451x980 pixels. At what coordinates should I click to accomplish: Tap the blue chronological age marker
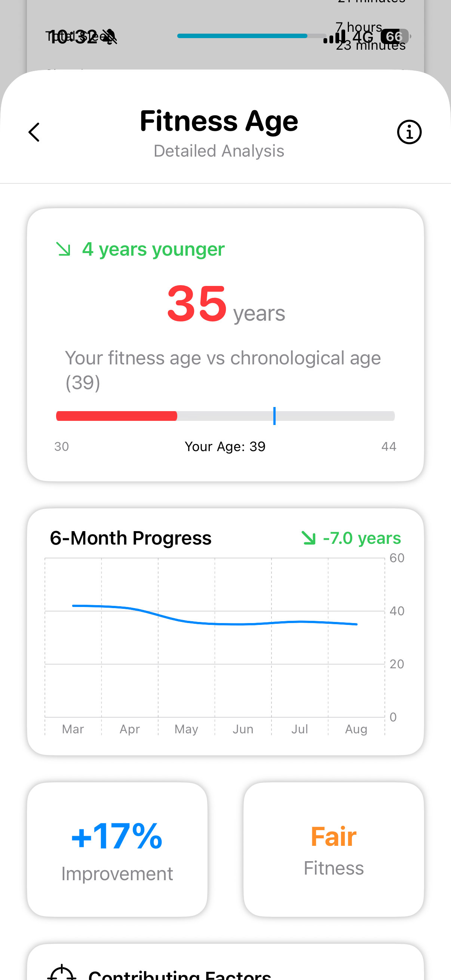(274, 416)
